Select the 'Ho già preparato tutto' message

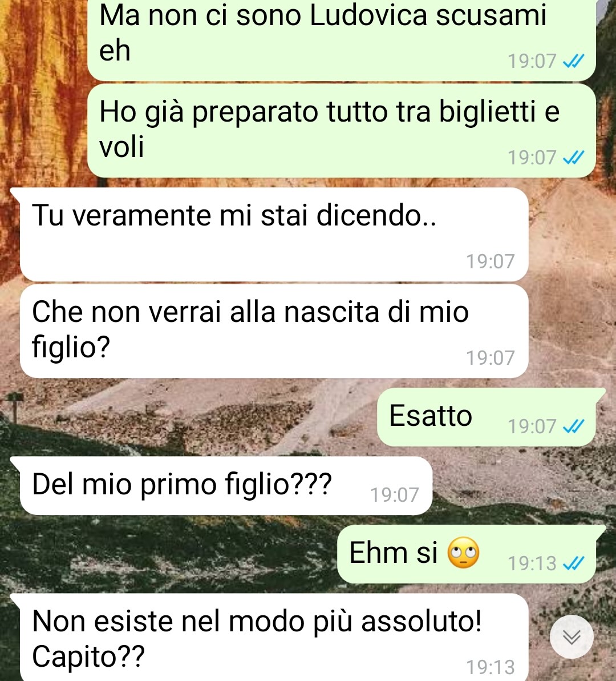pos(342,130)
